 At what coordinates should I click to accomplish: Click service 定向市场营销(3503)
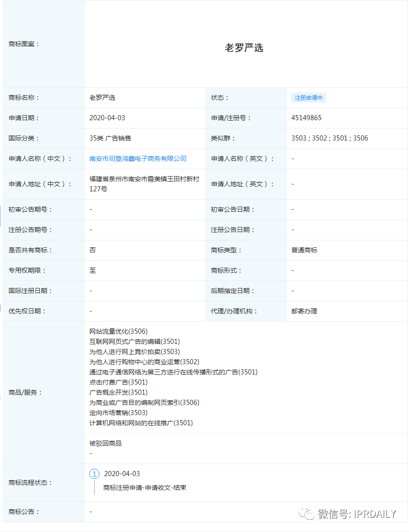118,413
